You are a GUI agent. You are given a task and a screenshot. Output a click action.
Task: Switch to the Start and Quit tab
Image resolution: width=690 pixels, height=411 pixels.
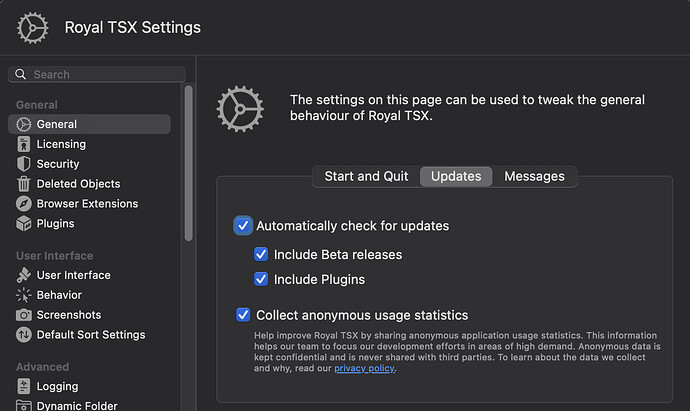366,176
